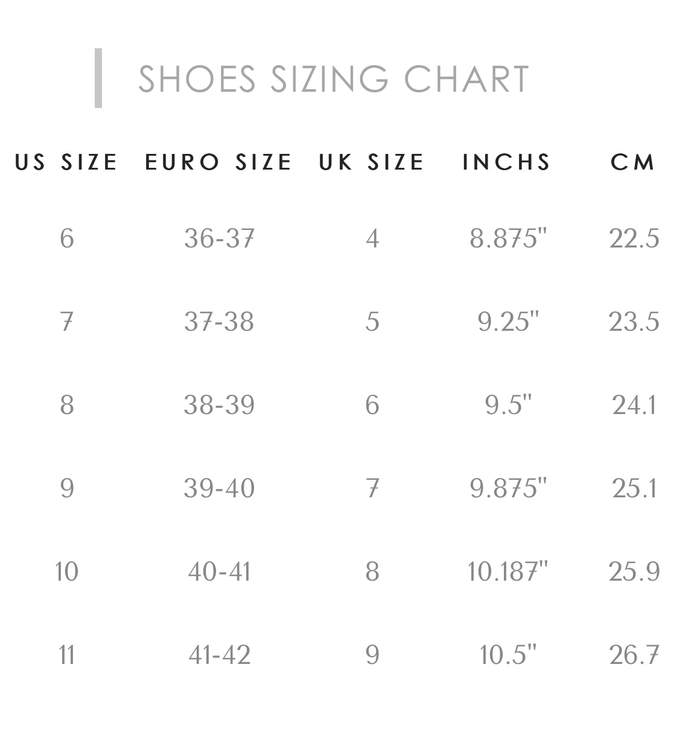Image resolution: width=700 pixels, height=740 pixels.
Task: Select the 38-39 Euro size cell
Action: (x=219, y=405)
